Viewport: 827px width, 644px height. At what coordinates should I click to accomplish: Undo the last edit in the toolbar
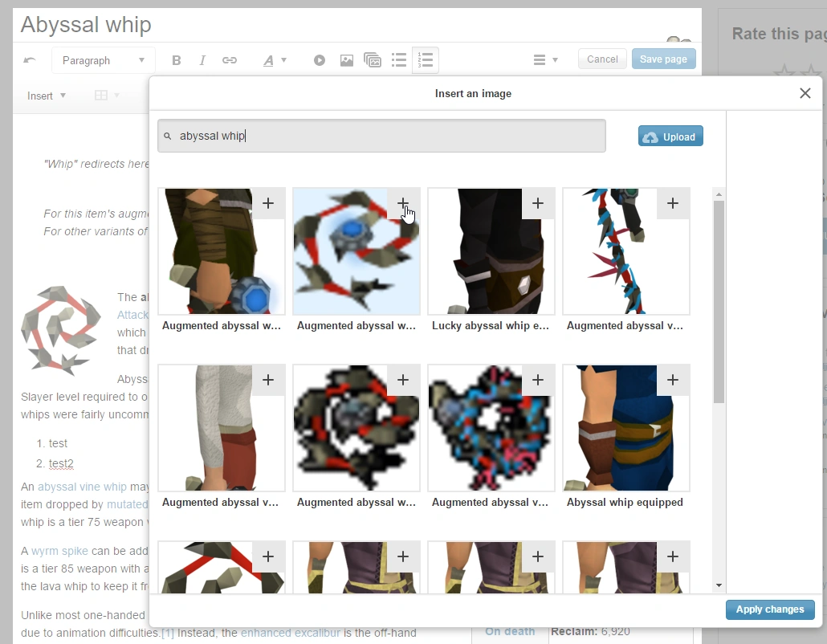point(30,60)
